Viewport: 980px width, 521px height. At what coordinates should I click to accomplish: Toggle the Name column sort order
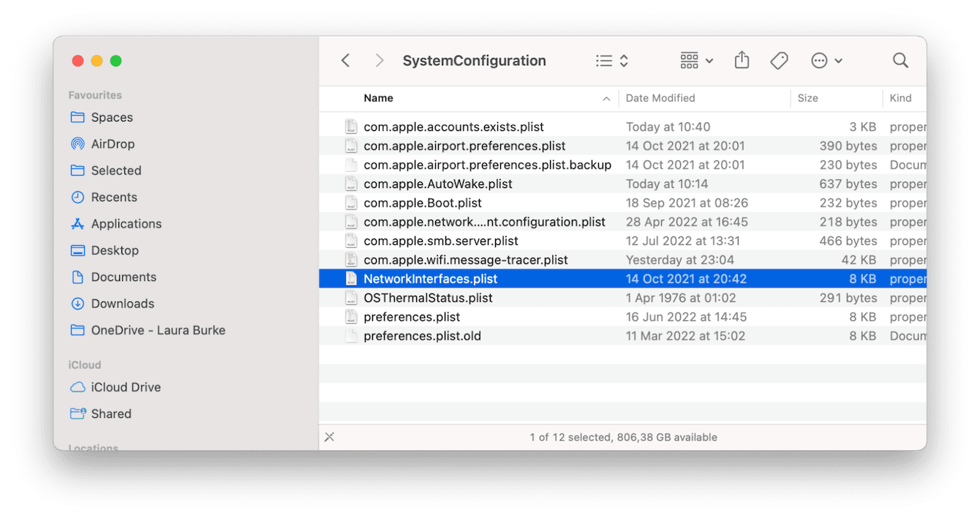(x=378, y=97)
